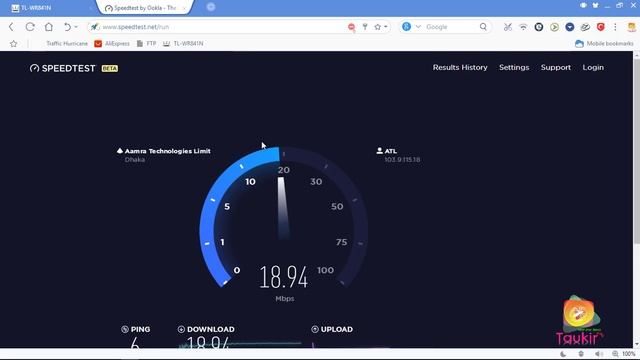Click the SPEEDTEST logo

(x=62, y=68)
